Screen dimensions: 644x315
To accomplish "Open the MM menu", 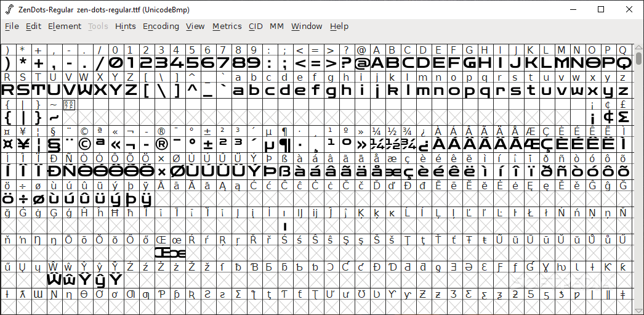I will (277, 27).
